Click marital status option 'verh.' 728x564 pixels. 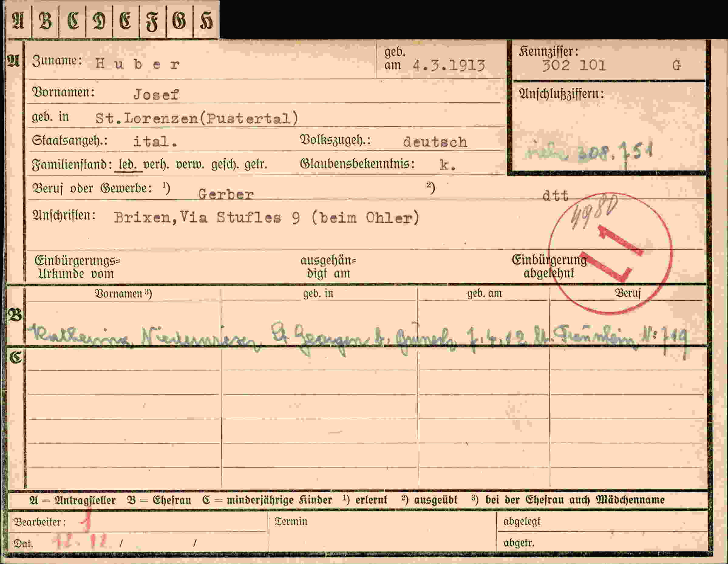pyautogui.click(x=156, y=164)
